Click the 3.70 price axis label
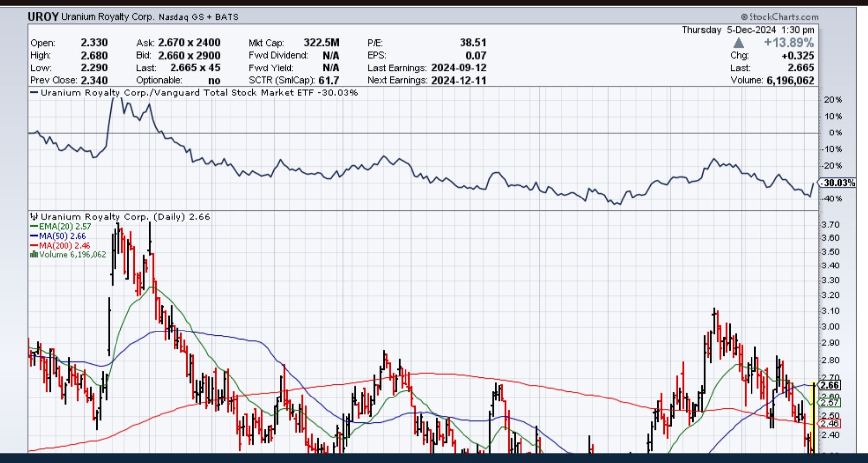The width and height of the screenshot is (868, 463). tap(831, 225)
